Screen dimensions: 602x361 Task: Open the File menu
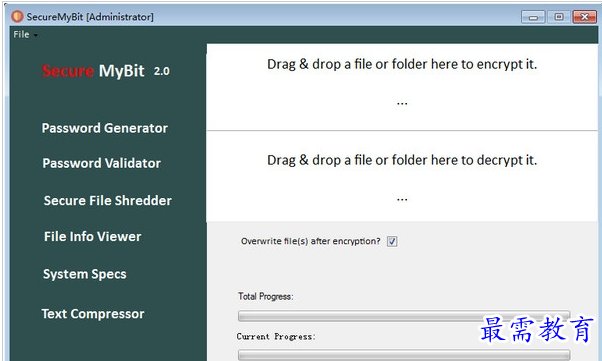(25, 35)
